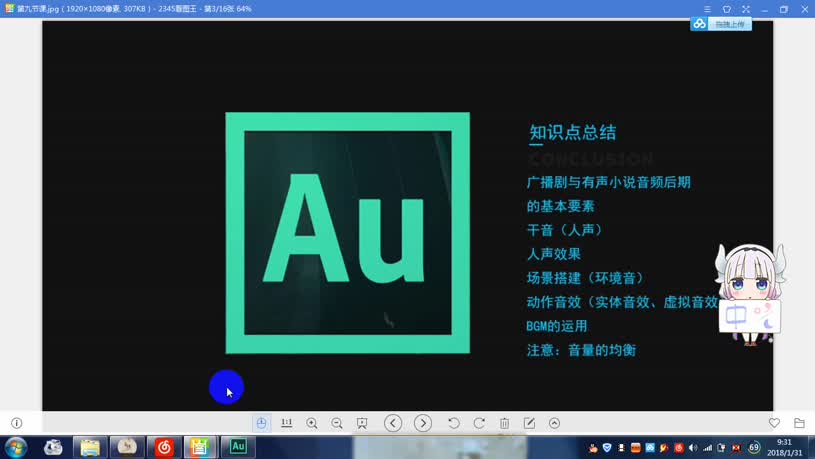Open the skin theme icon
The width and height of the screenshot is (815, 459).
tap(727, 9)
